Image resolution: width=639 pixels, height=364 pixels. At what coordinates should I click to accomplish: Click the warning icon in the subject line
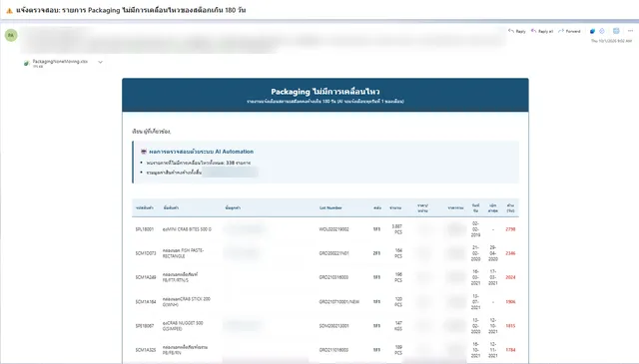pos(9,11)
